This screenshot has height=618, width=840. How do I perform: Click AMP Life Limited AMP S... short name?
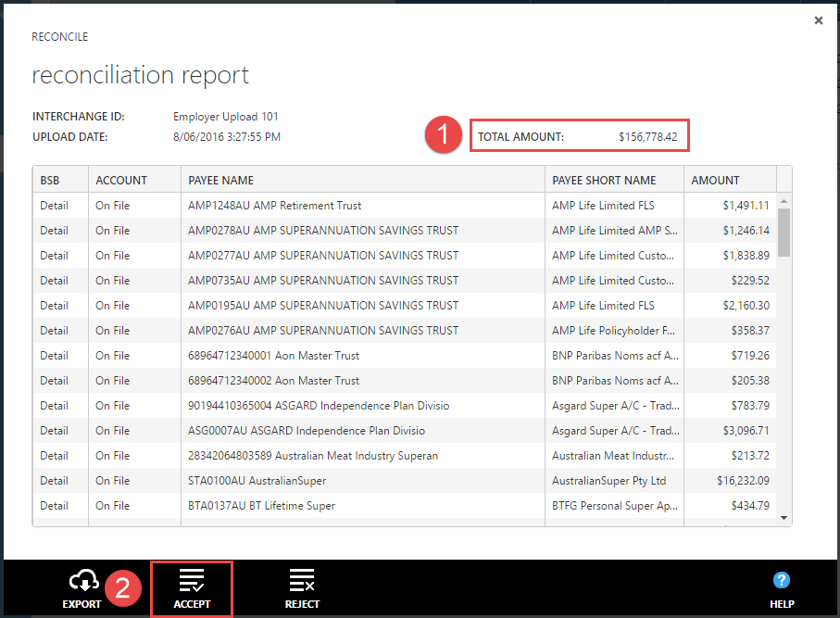[614, 231]
